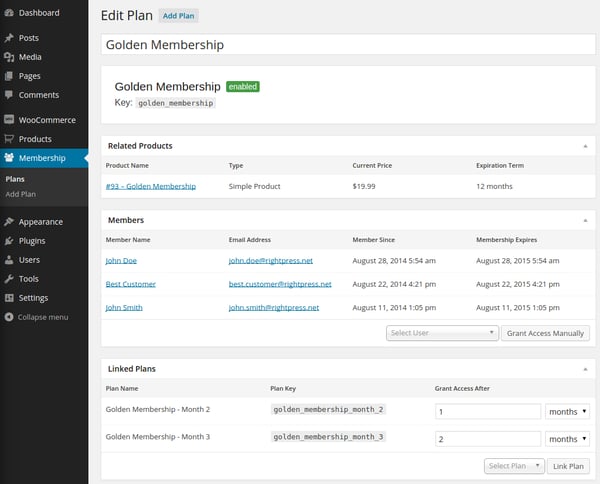Open the Settings menu item
This screenshot has height=484, width=600.
(33, 298)
